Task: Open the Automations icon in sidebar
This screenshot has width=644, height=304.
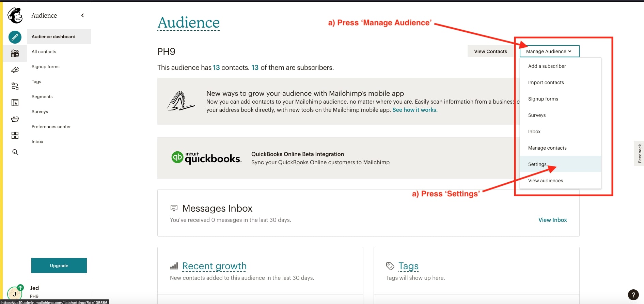Action: pos(15,86)
